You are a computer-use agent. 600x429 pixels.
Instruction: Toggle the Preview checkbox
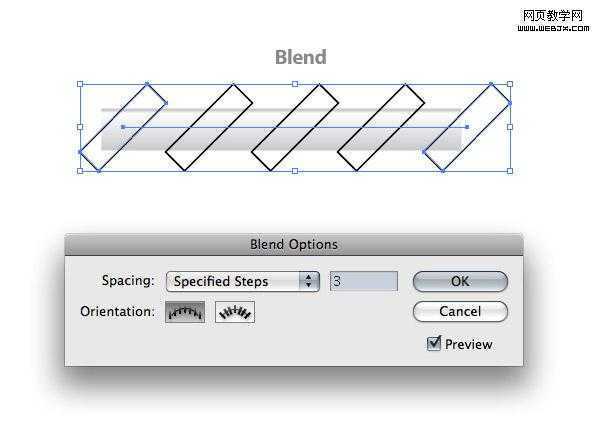click(x=434, y=343)
